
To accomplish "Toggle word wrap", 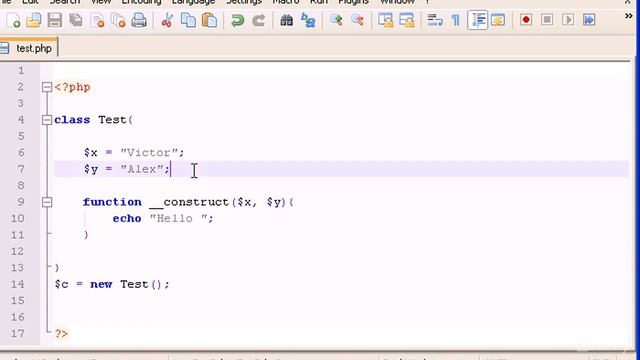I will (x=435, y=20).
